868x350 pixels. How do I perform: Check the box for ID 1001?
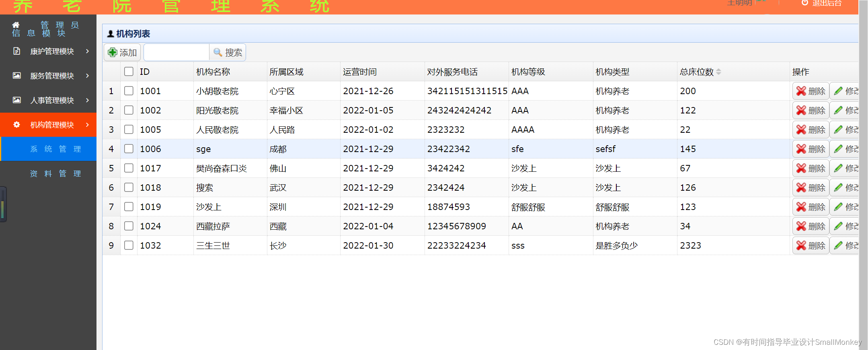[129, 91]
